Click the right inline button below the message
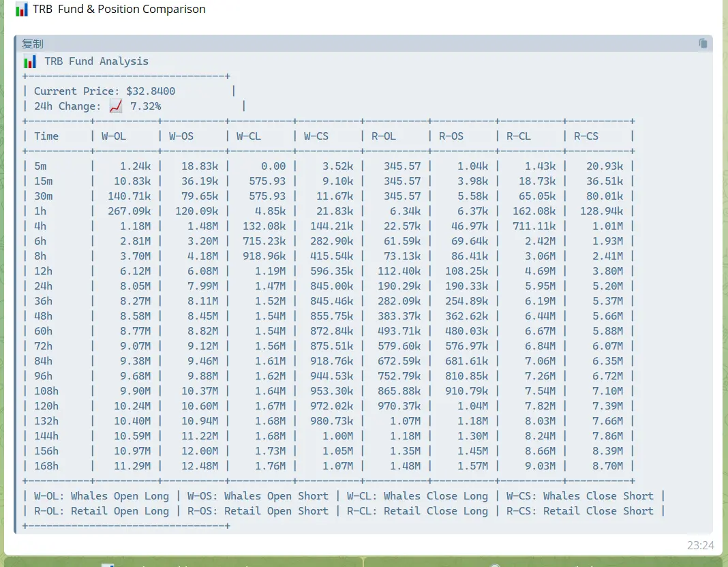This screenshot has height=567, width=728. [543, 562]
